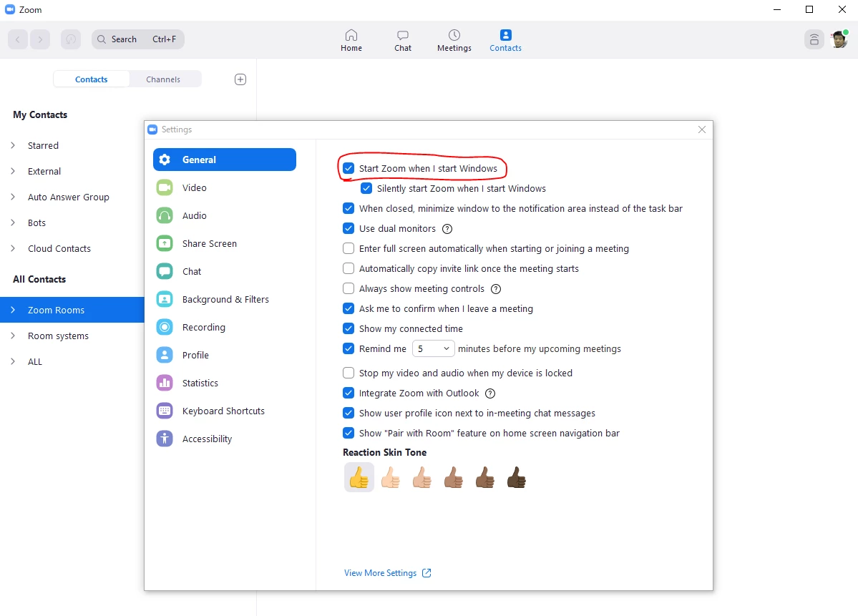Expand the Bots group
Screen dimensions: 858x616
pos(13,222)
